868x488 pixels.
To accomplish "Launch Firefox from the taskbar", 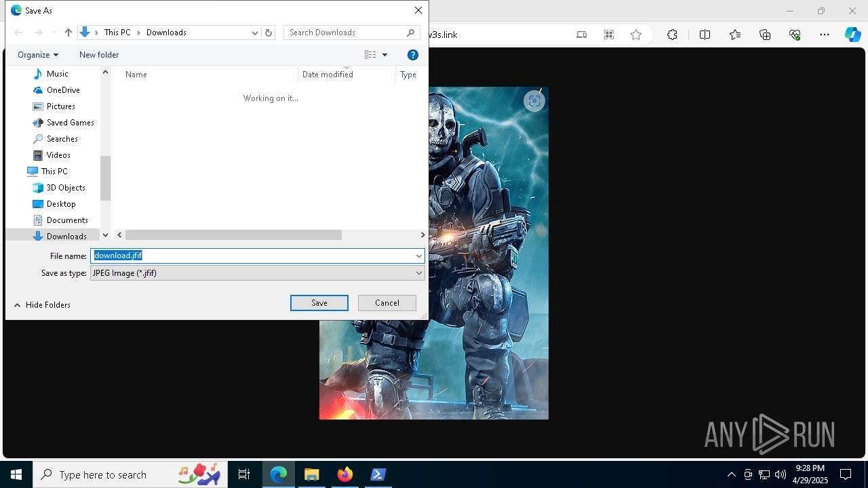I will 345,474.
